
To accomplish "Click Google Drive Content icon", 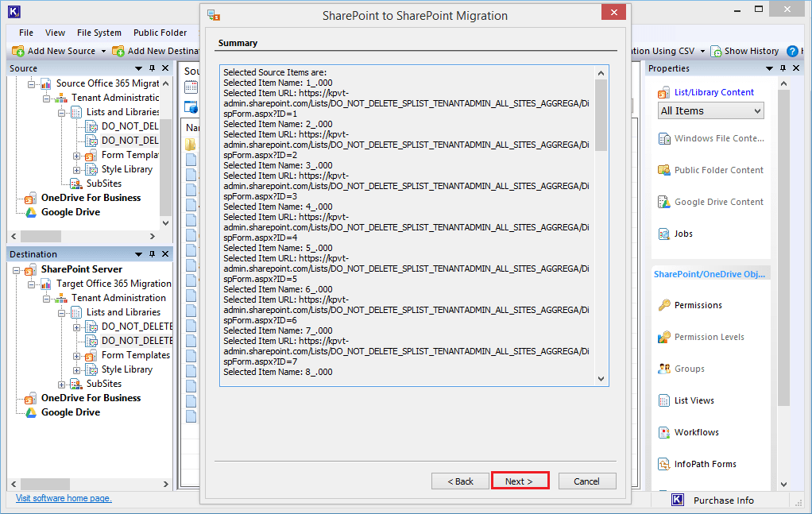I will click(x=664, y=202).
